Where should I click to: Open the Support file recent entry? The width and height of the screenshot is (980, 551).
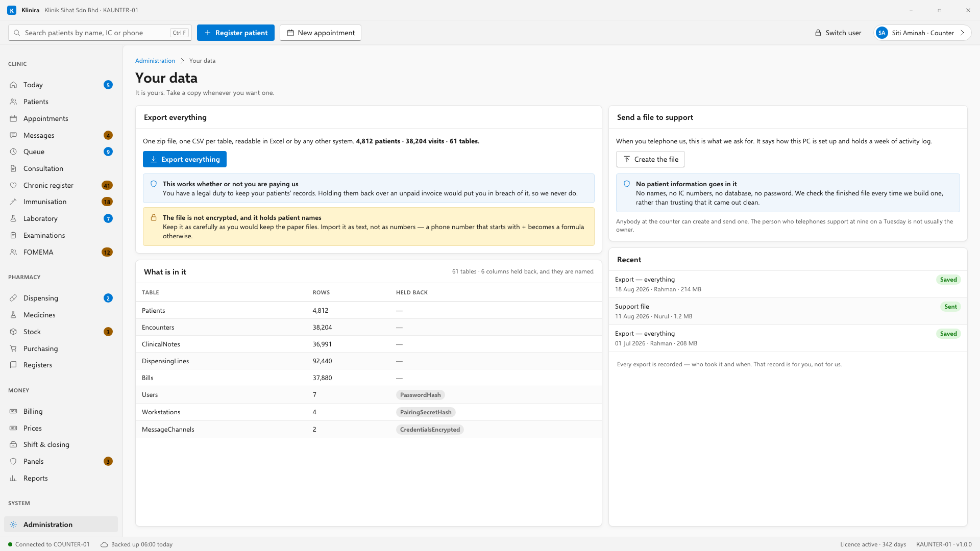(788, 311)
